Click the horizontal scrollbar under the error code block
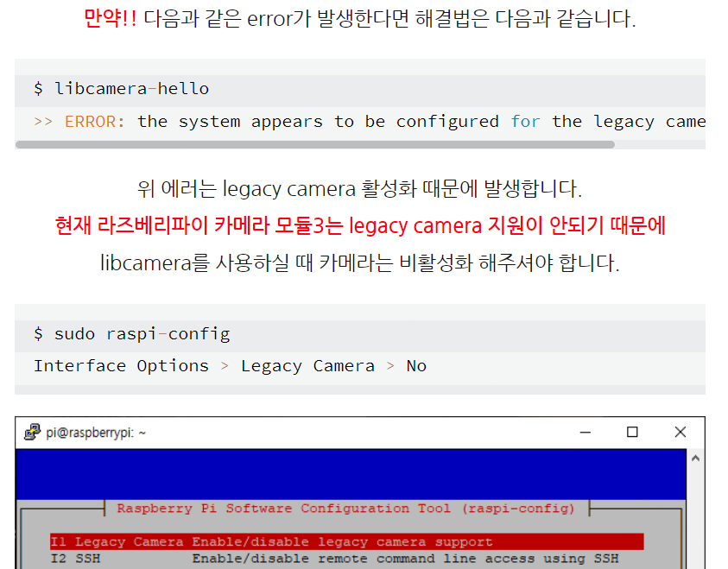Viewport: 728px width, 569px height. (x=315, y=145)
